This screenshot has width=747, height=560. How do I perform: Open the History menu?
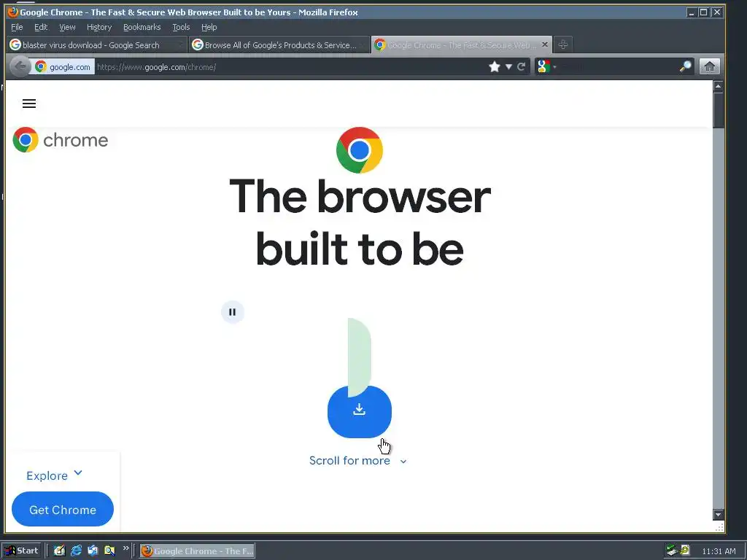(x=99, y=27)
